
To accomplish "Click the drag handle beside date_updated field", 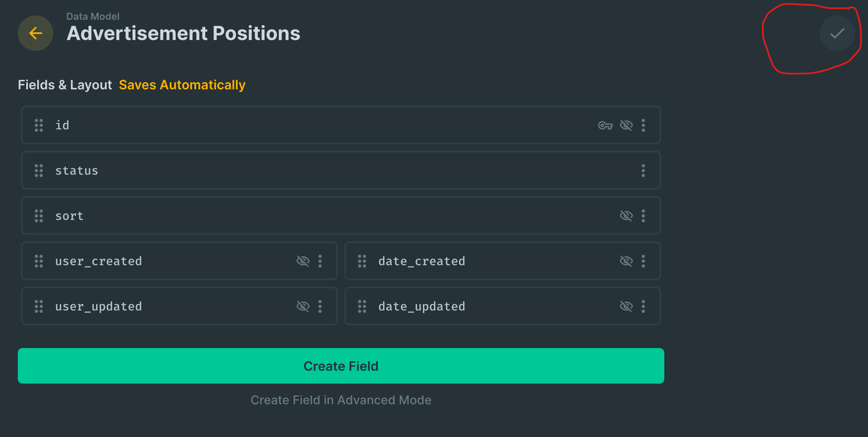I will pos(362,306).
